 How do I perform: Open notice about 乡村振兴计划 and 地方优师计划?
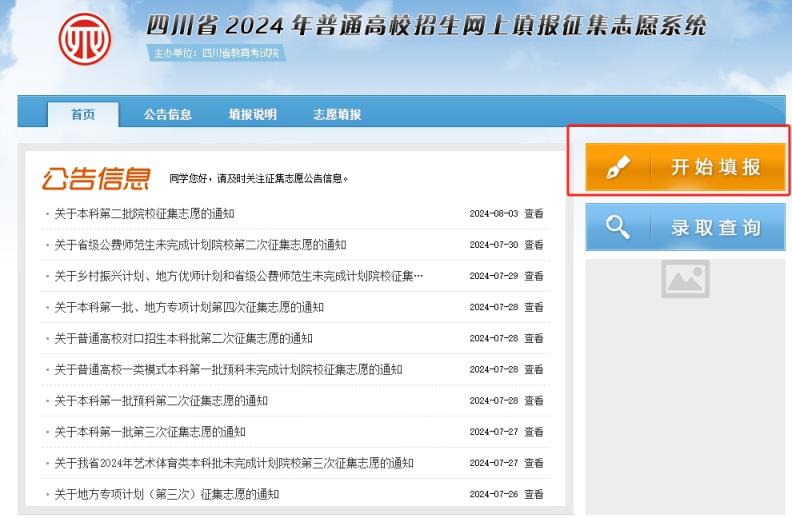(x=238, y=276)
